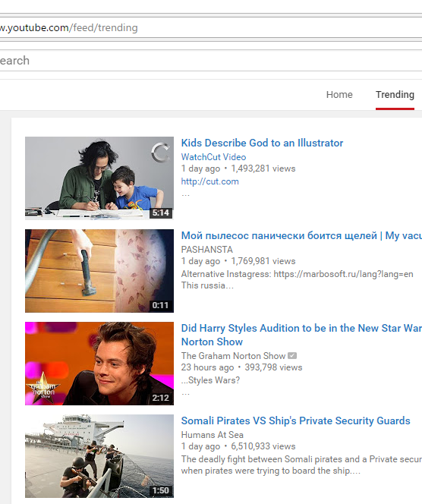Screen dimensions: 422x504
Task: Open 'Did Harry Styles Audition' video title
Action: pyautogui.click(x=301, y=335)
